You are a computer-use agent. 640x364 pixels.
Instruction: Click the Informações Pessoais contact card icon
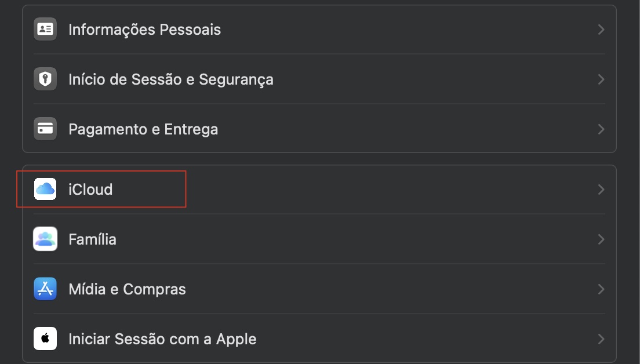(45, 29)
